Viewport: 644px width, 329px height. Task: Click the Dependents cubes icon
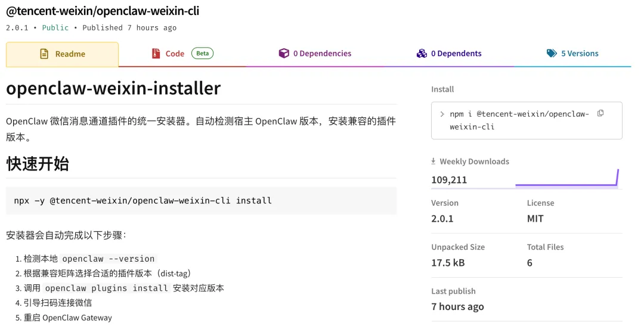click(422, 54)
